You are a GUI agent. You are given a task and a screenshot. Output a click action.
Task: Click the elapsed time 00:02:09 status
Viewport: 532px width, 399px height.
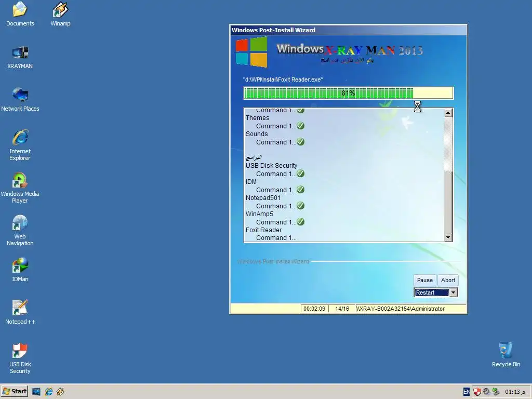point(314,309)
